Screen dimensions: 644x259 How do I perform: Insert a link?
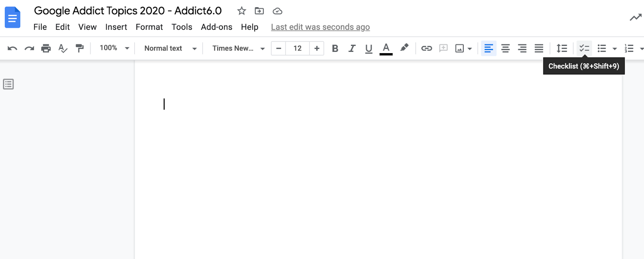coord(427,48)
